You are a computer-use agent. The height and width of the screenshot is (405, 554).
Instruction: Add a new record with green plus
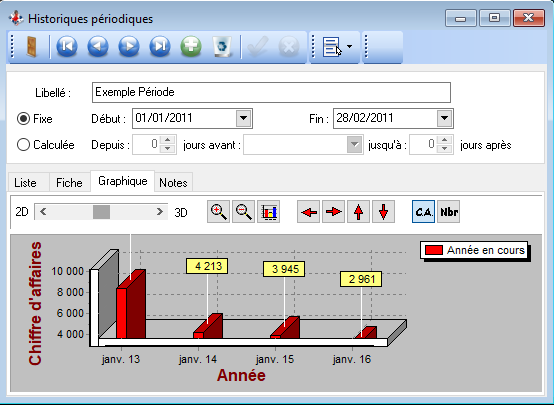(191, 46)
